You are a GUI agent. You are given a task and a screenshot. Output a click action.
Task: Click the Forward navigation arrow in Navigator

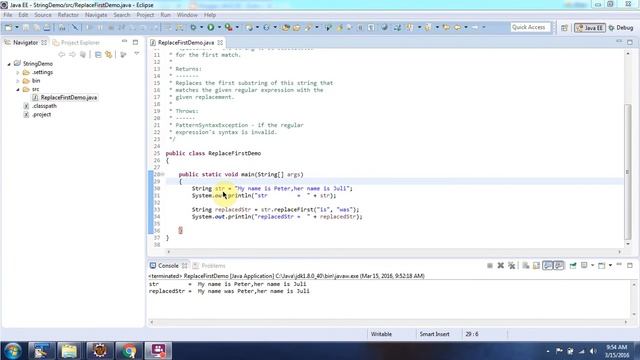72,54
